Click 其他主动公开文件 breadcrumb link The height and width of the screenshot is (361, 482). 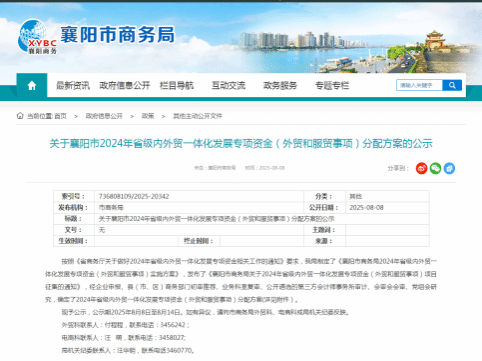pos(197,116)
